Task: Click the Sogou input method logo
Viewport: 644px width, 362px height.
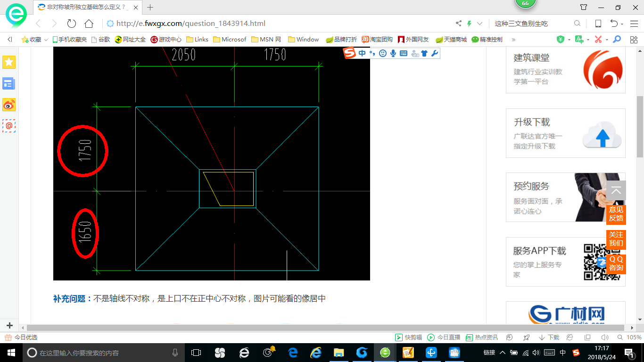Action: click(x=349, y=53)
